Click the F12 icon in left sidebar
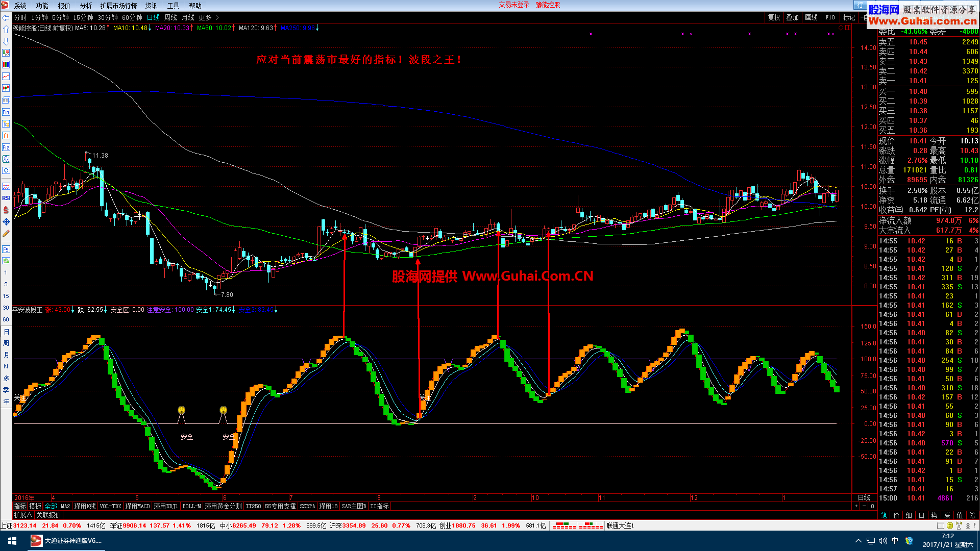Screen dimensions: 980x551 6,147
